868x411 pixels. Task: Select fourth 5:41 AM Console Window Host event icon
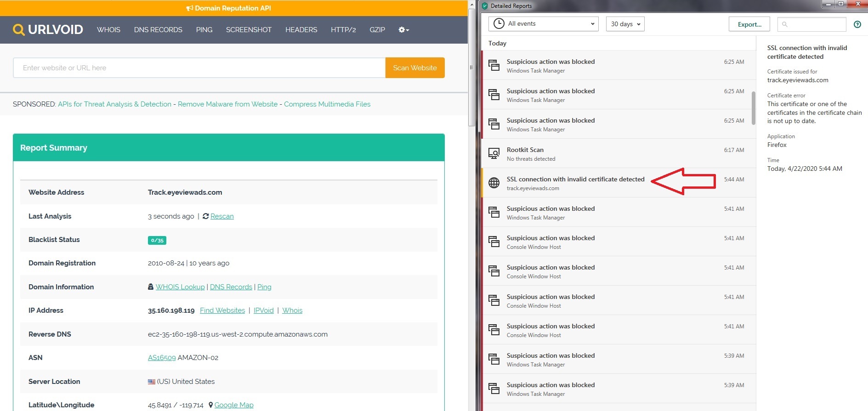click(494, 330)
